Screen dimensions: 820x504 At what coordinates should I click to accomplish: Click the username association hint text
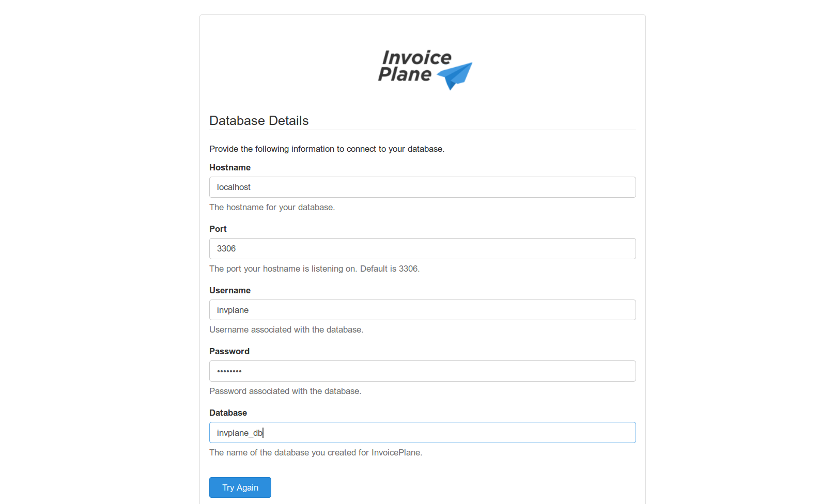coord(286,330)
